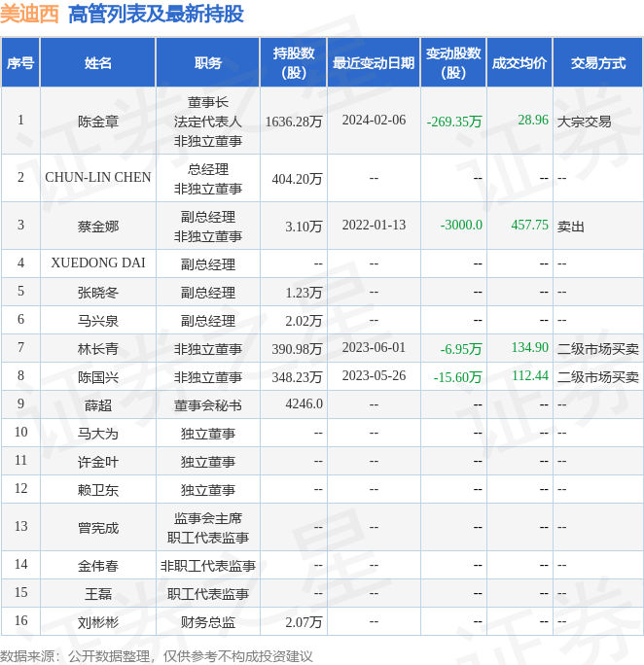Click the 姓名 column header

98,63
